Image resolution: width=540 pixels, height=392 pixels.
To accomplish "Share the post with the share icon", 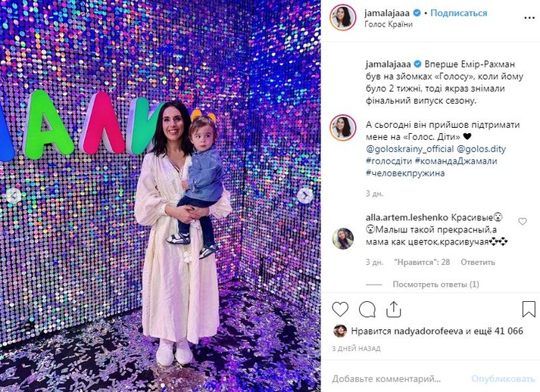I will pos(394,309).
